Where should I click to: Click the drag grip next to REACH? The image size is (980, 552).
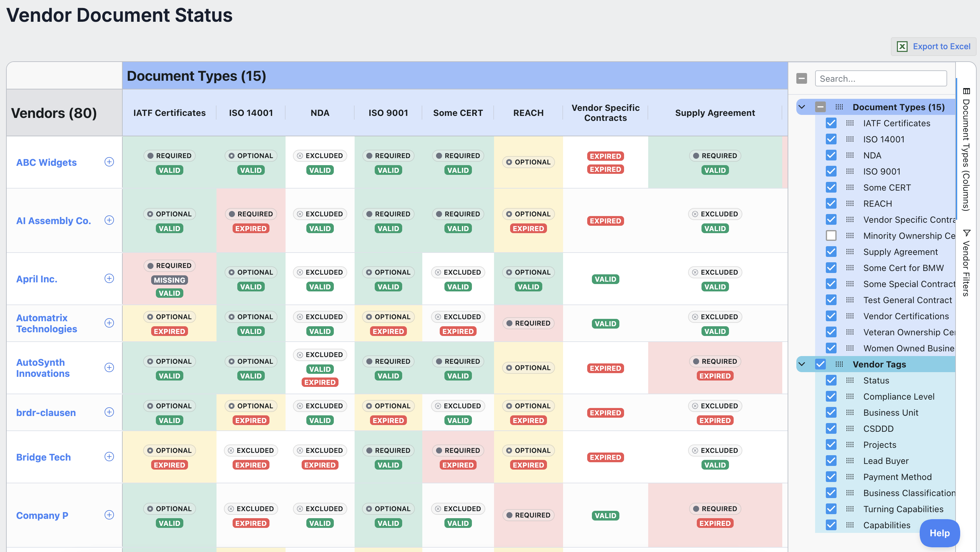tap(850, 203)
